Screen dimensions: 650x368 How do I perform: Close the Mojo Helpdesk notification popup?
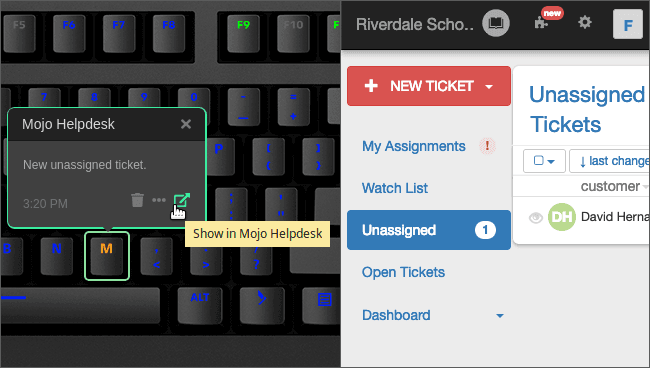pos(186,124)
